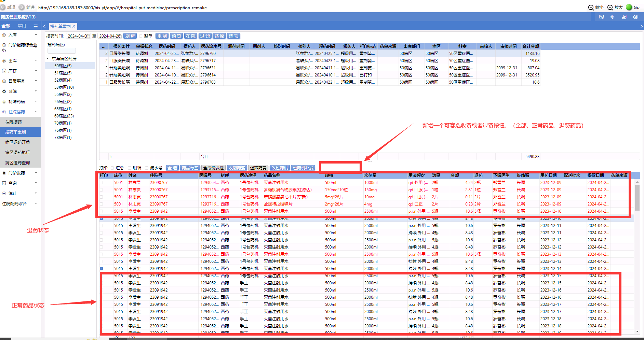The width and height of the screenshot is (644, 340).
Task: Tick the 流水号 print checkbox
Action: 147,168
